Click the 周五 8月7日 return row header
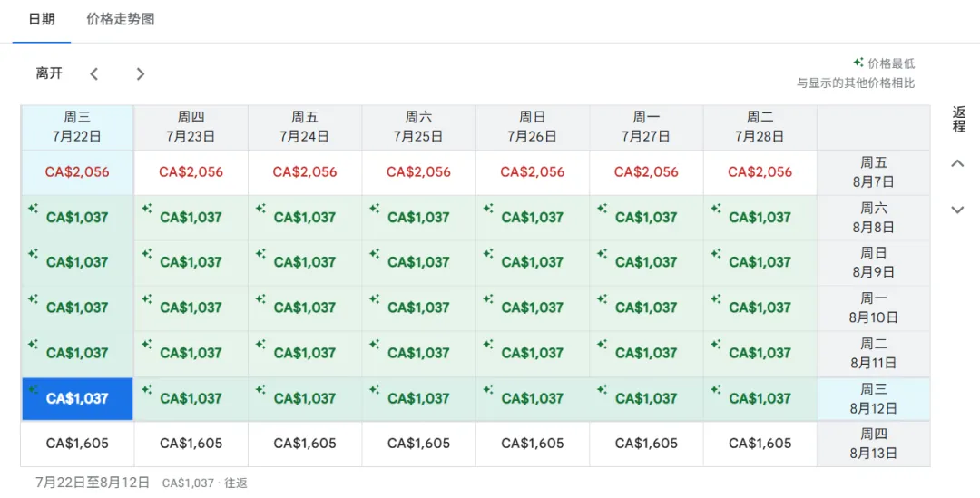The image size is (980, 498). 873,172
